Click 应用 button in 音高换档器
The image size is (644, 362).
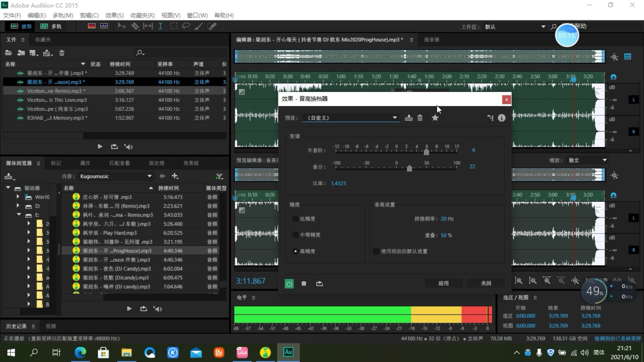pyautogui.click(x=443, y=283)
